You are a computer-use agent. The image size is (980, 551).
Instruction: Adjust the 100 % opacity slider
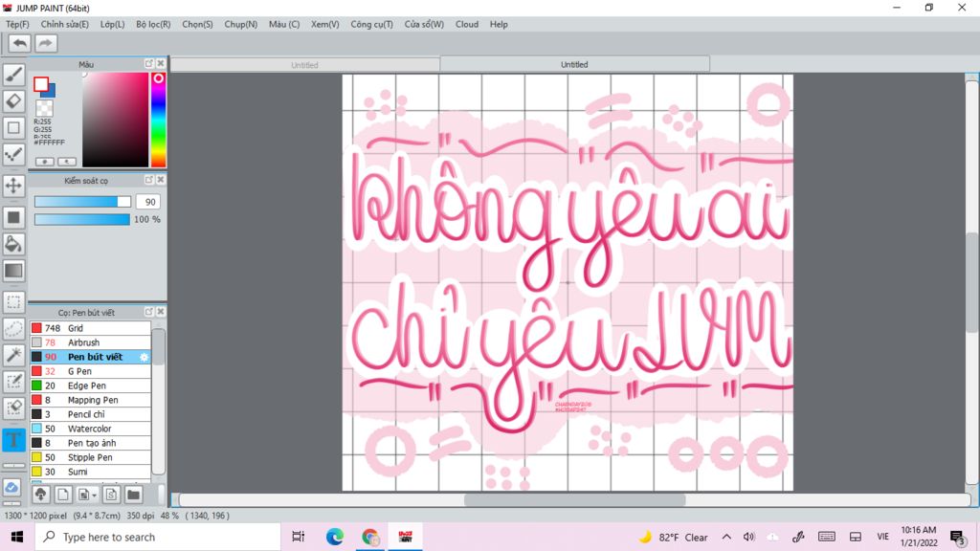click(x=82, y=219)
